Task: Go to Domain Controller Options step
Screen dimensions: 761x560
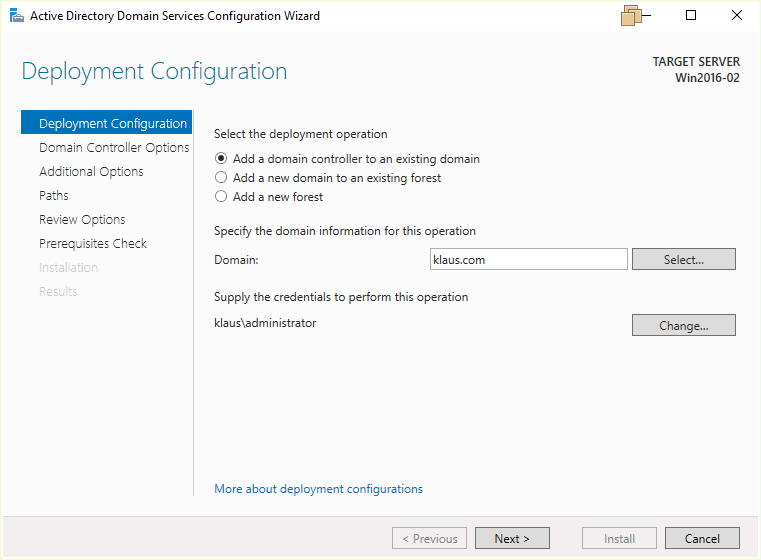Action: (x=113, y=148)
